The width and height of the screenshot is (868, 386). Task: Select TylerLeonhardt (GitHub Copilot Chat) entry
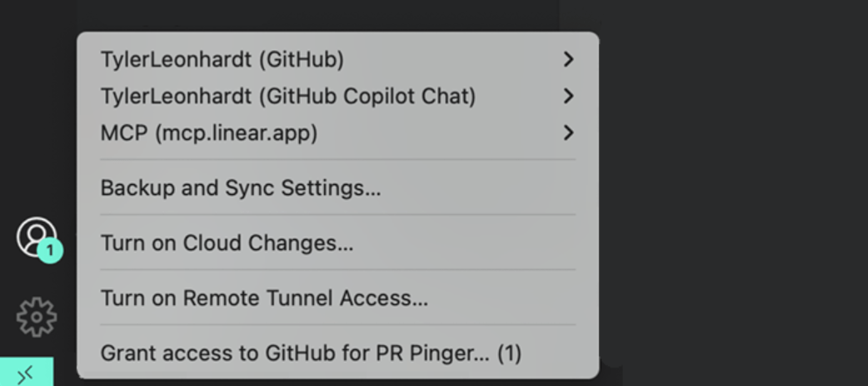pyautogui.click(x=288, y=96)
